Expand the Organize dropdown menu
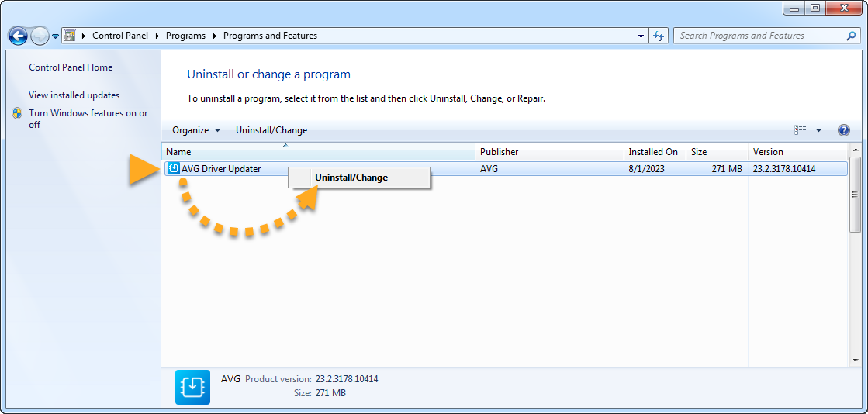Screen dimensions: 868x414 (x=196, y=130)
